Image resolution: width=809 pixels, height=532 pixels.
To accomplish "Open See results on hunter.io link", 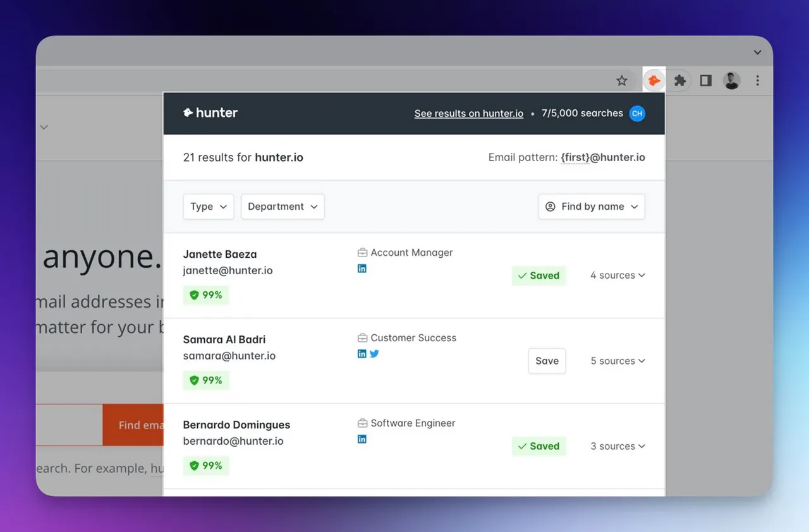I will tap(469, 114).
